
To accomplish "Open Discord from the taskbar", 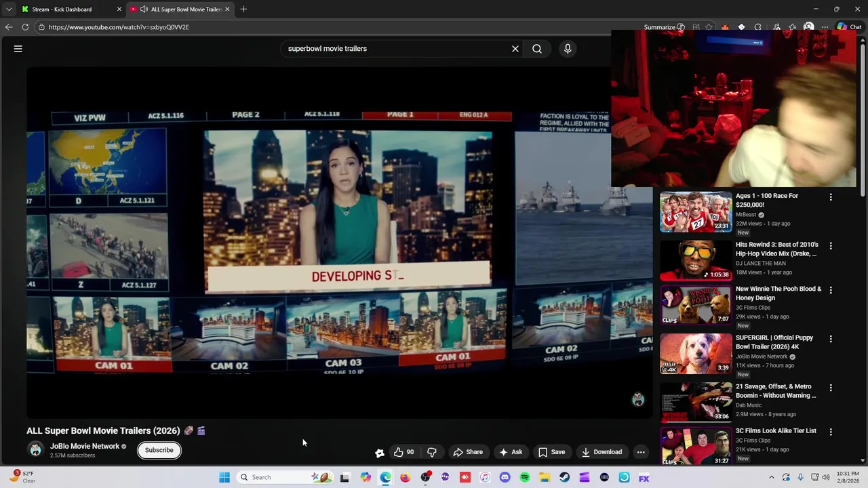I will pyautogui.click(x=505, y=477).
